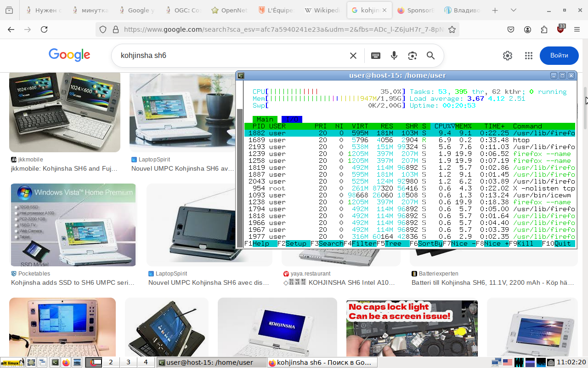Open the Firefox extensions puzzle icon
The height and width of the screenshot is (368, 588).
544,29
